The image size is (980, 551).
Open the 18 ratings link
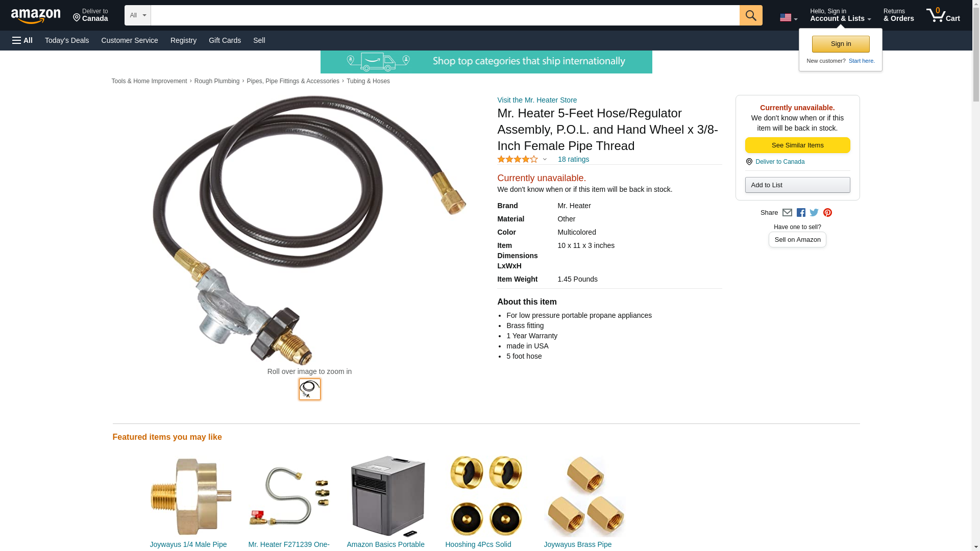pos(573,159)
